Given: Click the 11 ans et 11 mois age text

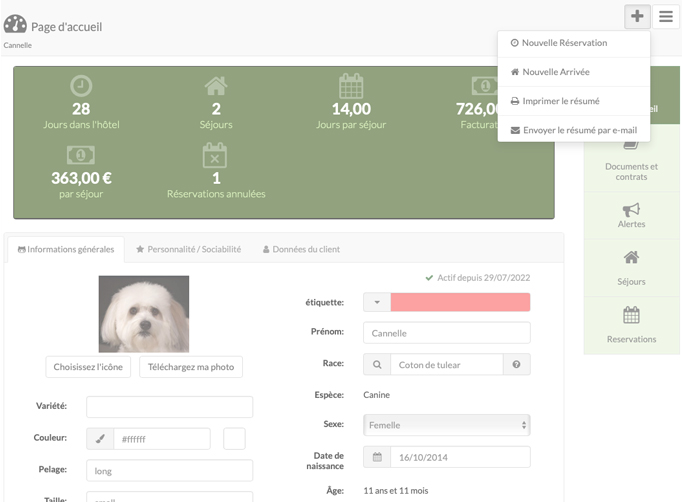Looking at the screenshot, I should point(396,491).
